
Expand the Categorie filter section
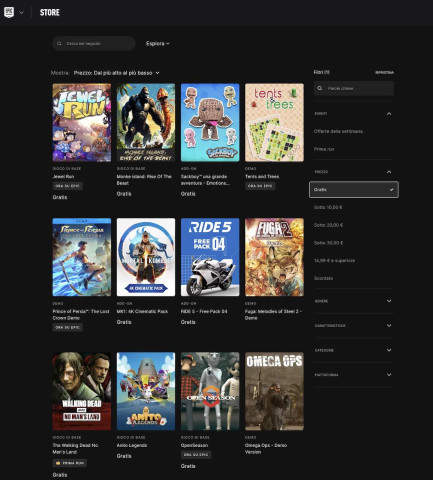coord(354,350)
